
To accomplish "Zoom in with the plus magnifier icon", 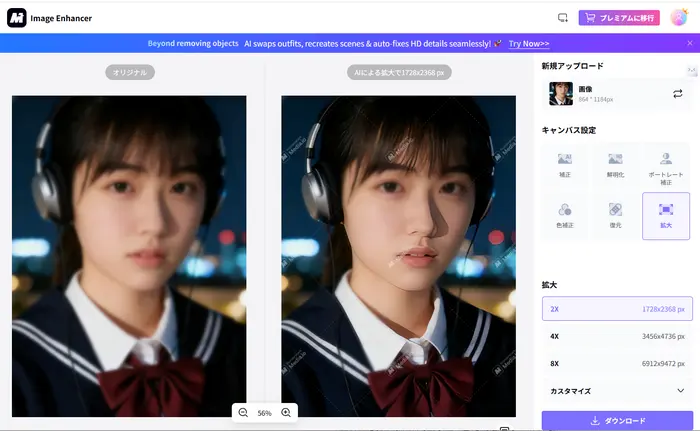I will [x=286, y=413].
